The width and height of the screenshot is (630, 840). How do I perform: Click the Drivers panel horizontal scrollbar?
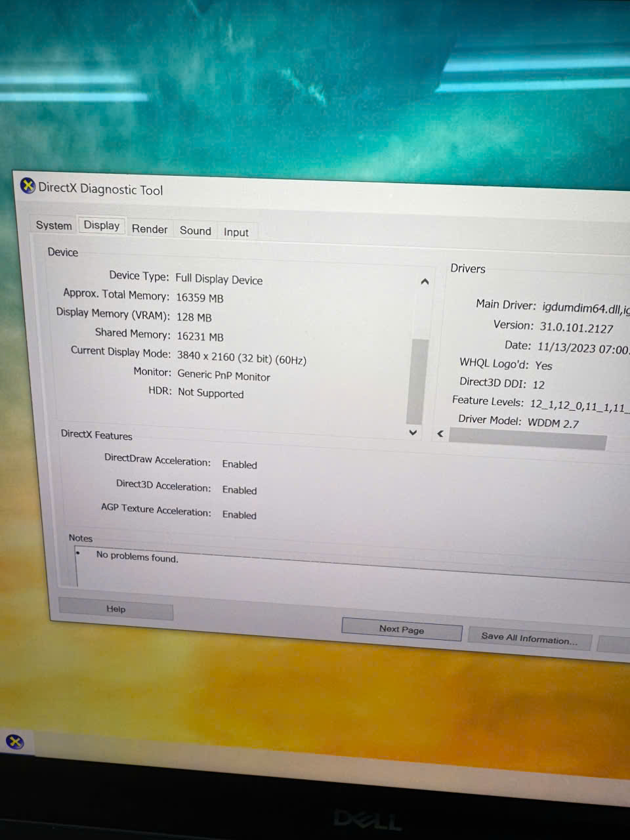click(528, 439)
